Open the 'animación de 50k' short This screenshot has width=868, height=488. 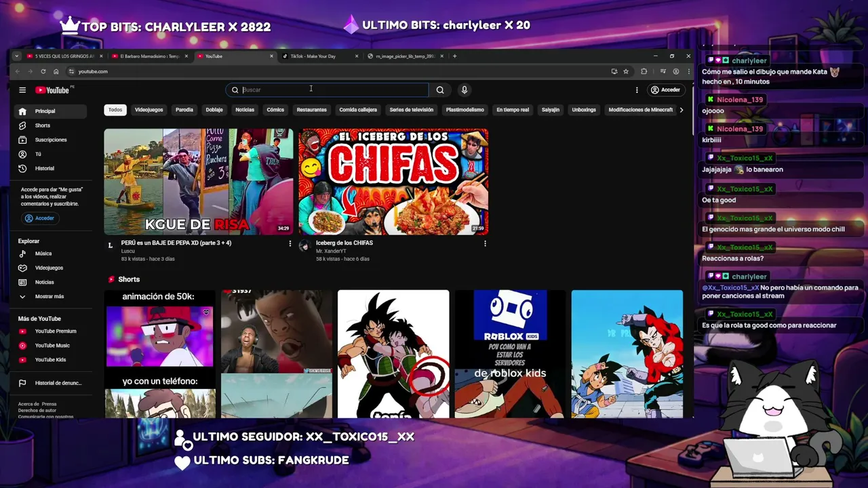tap(160, 354)
